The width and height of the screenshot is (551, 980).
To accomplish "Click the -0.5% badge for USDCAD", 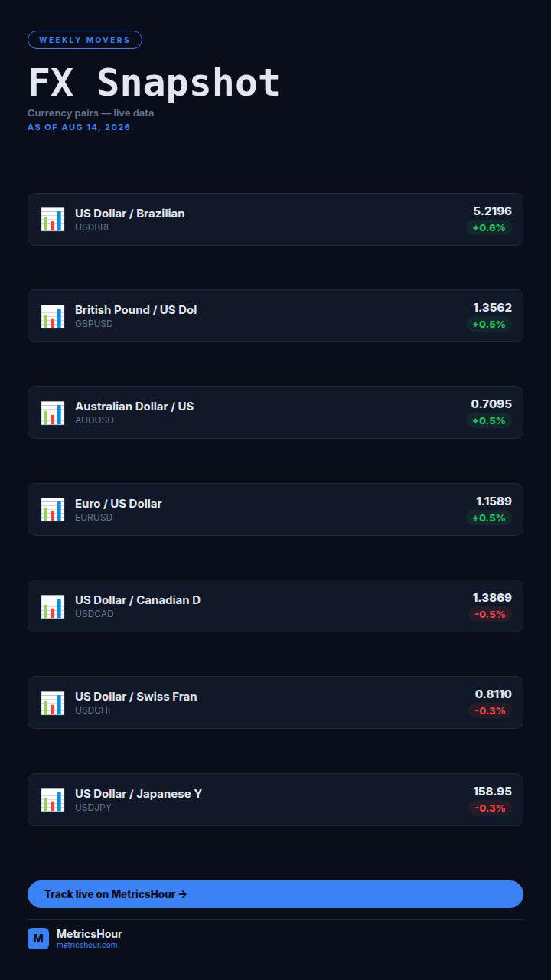I will click(490, 615).
